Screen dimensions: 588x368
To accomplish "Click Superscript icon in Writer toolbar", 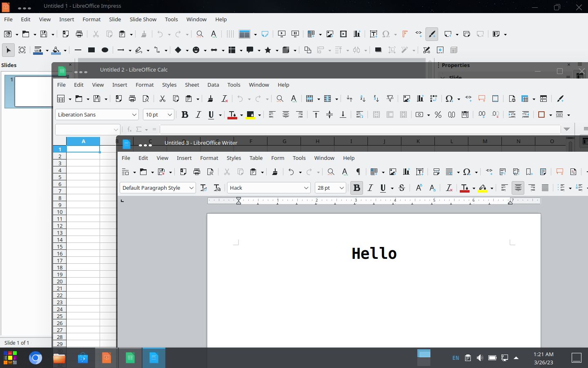I will (419, 188).
